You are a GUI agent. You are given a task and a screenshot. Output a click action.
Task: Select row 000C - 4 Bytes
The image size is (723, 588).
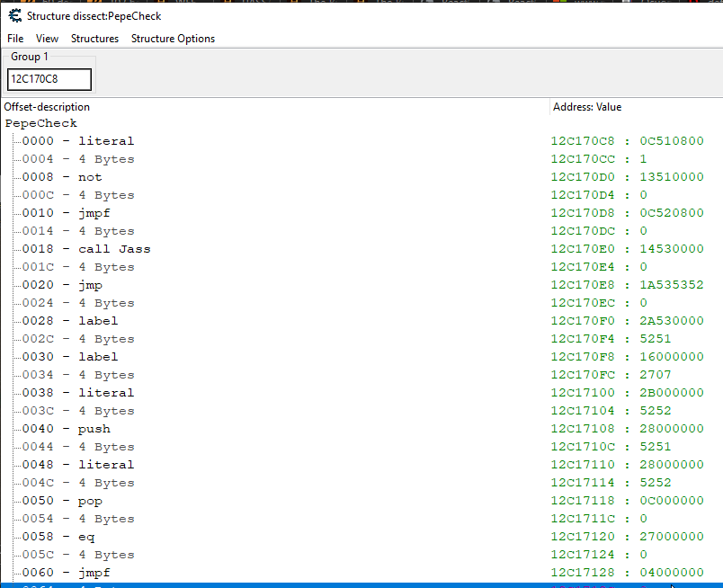click(78, 195)
